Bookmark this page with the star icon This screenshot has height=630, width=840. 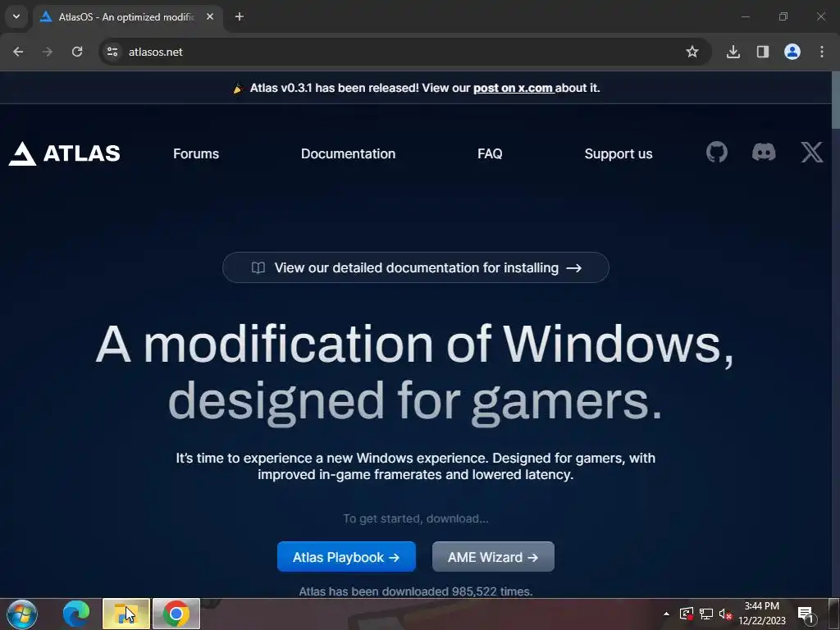(x=692, y=52)
